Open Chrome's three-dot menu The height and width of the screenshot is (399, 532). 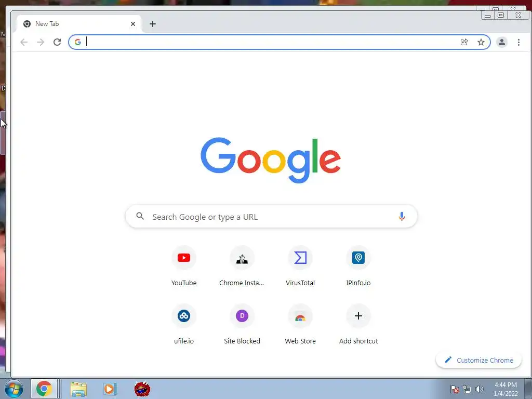point(518,42)
